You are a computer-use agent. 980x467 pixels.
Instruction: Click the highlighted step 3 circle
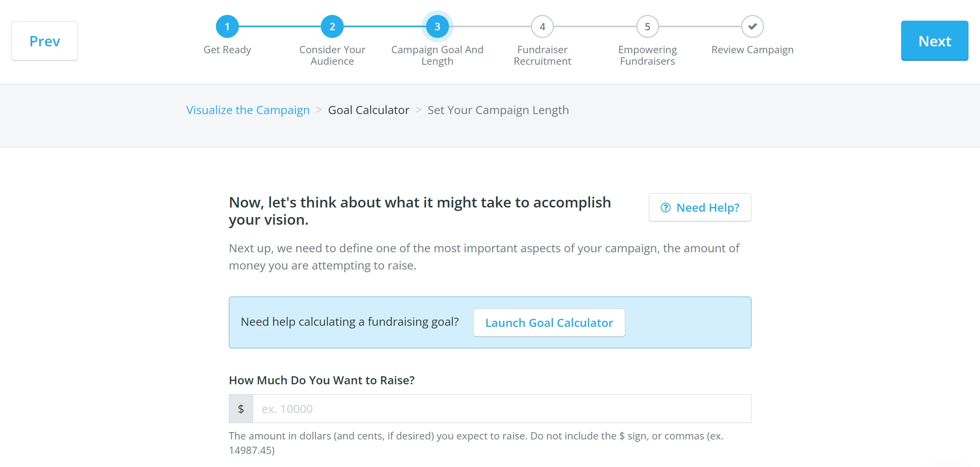click(x=437, y=26)
